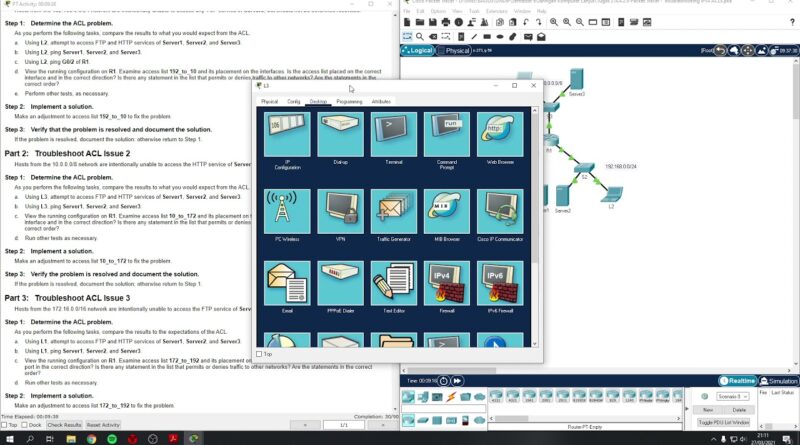Click the instruction page number field
The image size is (800, 445).
point(344,425)
